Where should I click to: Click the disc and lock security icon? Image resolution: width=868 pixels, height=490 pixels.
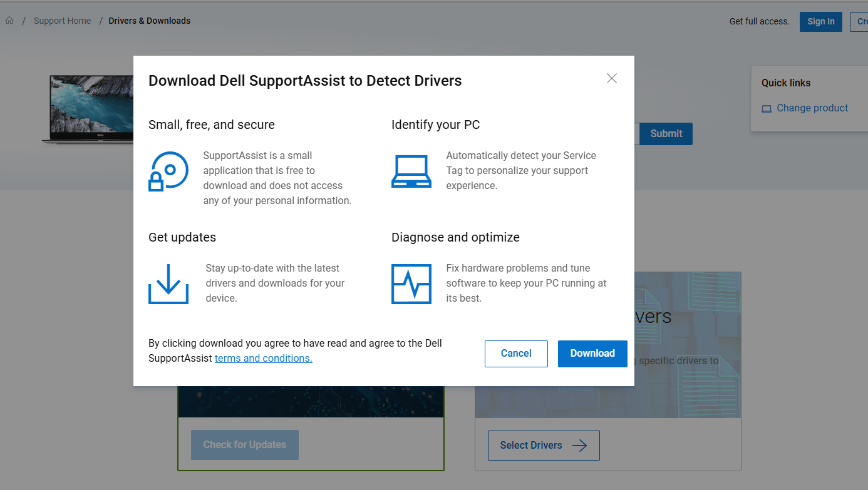tap(168, 171)
